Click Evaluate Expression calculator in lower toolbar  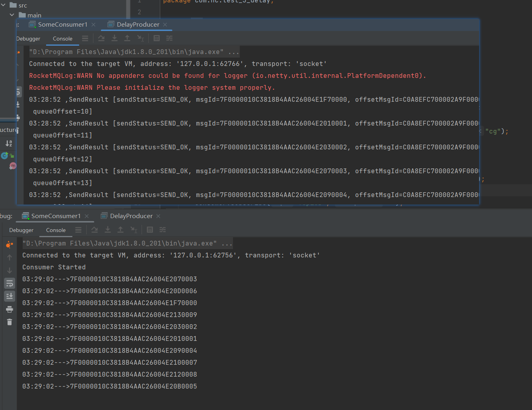(x=150, y=230)
